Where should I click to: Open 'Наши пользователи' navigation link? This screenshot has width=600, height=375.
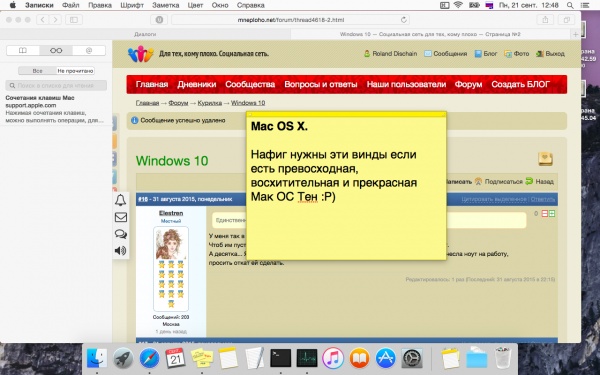click(x=406, y=84)
